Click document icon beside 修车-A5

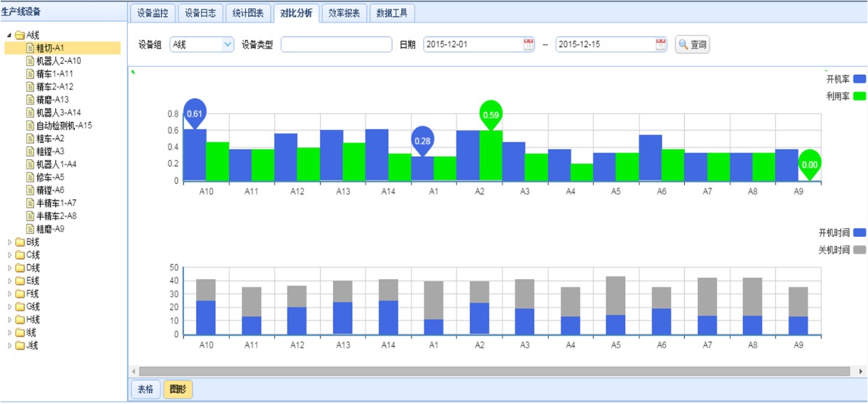30,177
